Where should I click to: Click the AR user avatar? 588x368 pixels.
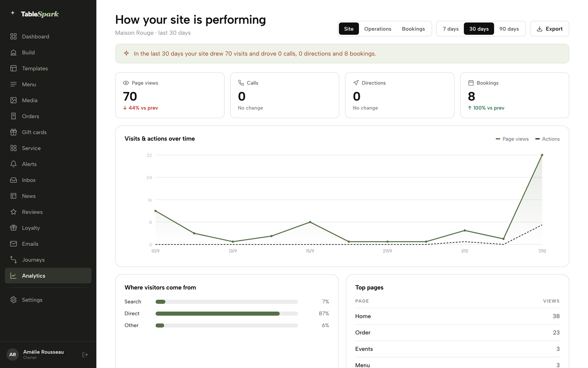13,355
